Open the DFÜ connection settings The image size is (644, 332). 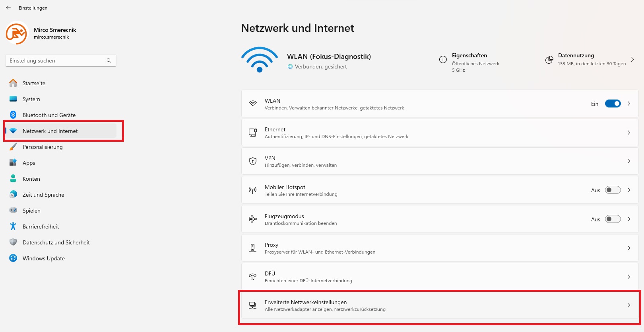coord(440,277)
